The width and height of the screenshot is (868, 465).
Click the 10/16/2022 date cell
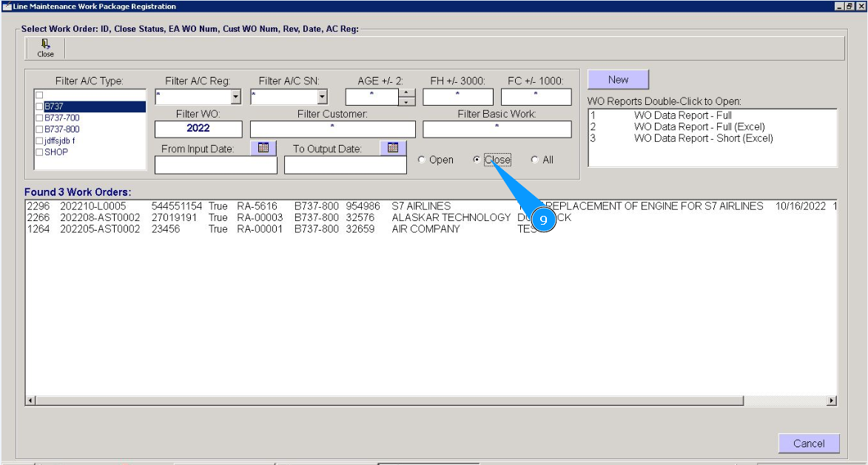(801, 206)
